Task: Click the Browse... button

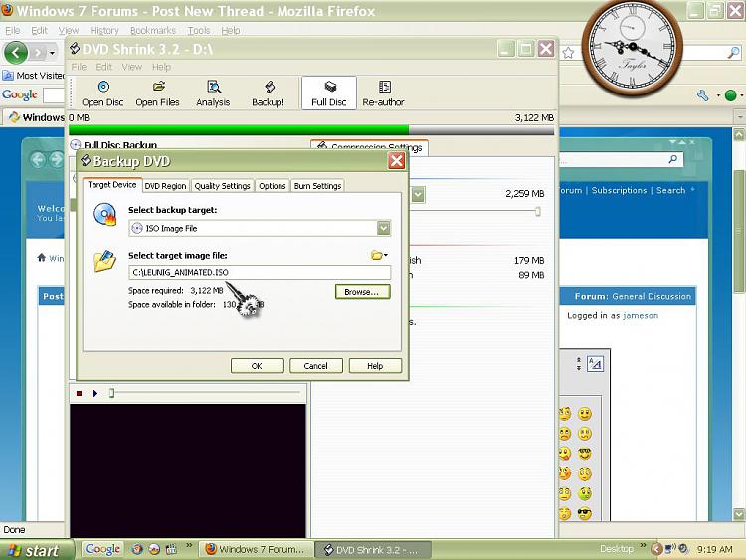Action: pos(362,292)
